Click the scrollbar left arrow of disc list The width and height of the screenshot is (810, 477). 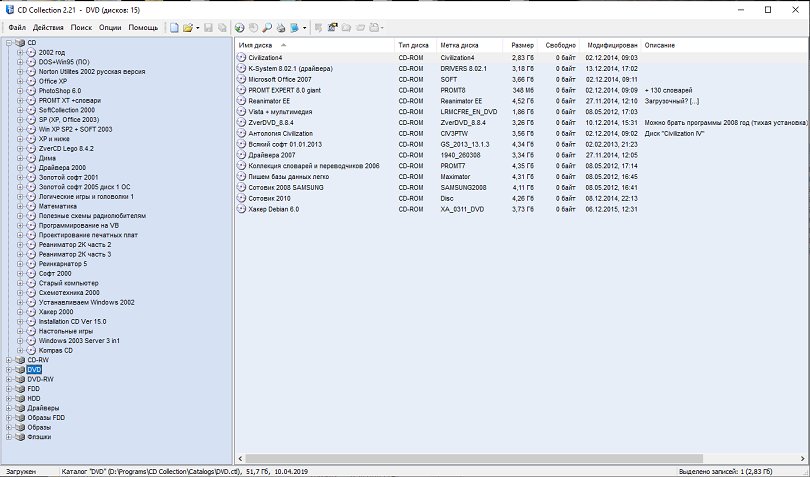[240, 458]
